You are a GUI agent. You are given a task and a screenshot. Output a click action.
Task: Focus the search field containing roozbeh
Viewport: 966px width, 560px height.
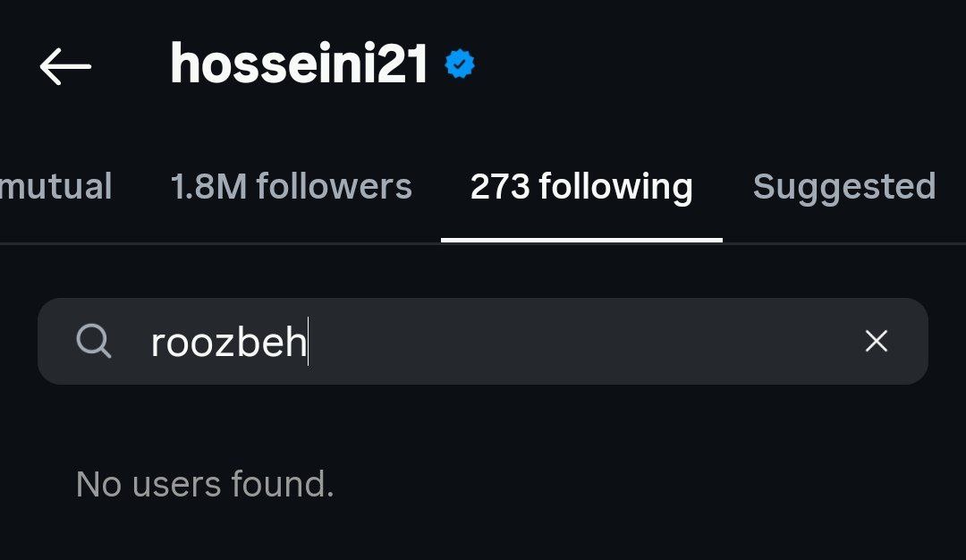point(537,341)
